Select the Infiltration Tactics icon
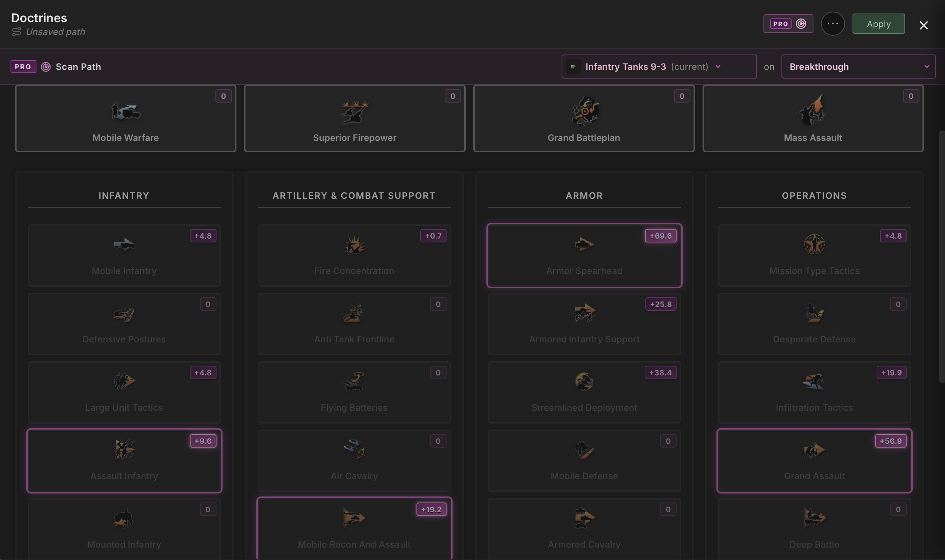This screenshot has height=560, width=945. (814, 381)
